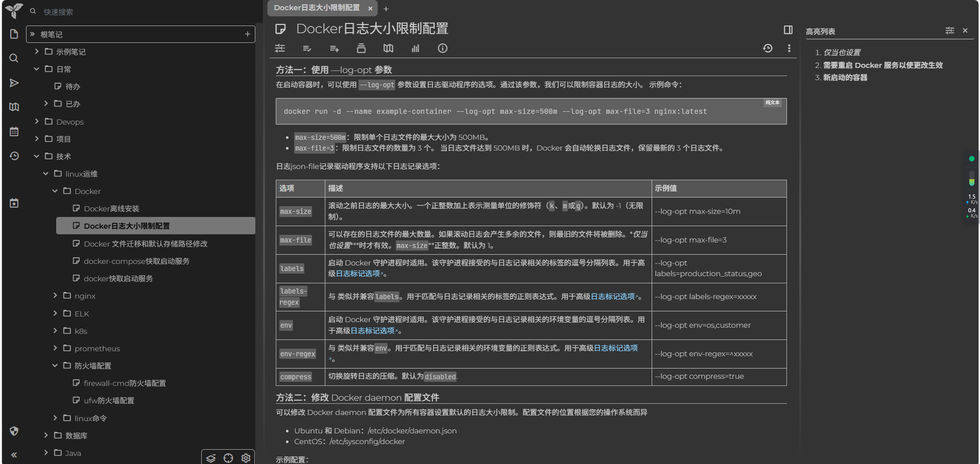Collapse the left sidebar with double chevron

coord(14,454)
